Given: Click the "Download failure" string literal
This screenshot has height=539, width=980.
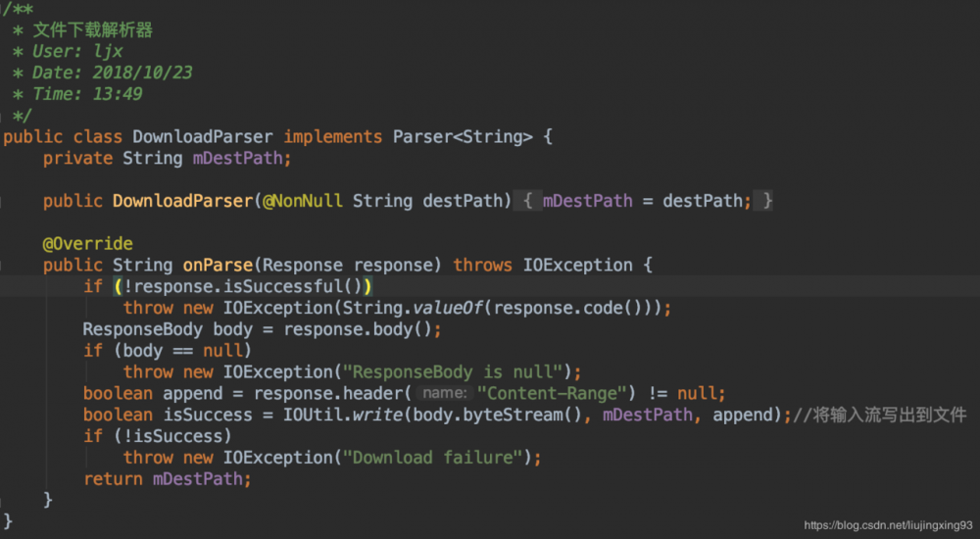Looking at the screenshot, I should coord(432,457).
